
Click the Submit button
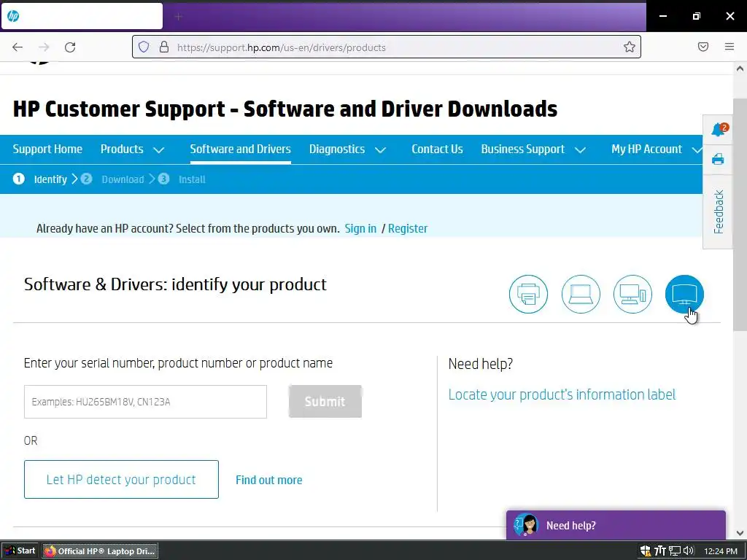pos(325,402)
